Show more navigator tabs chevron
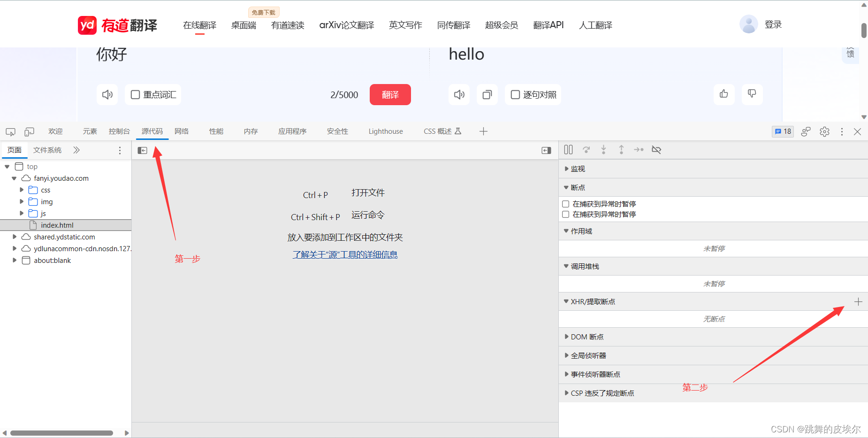Screen dimensions: 868x438 tap(76, 150)
